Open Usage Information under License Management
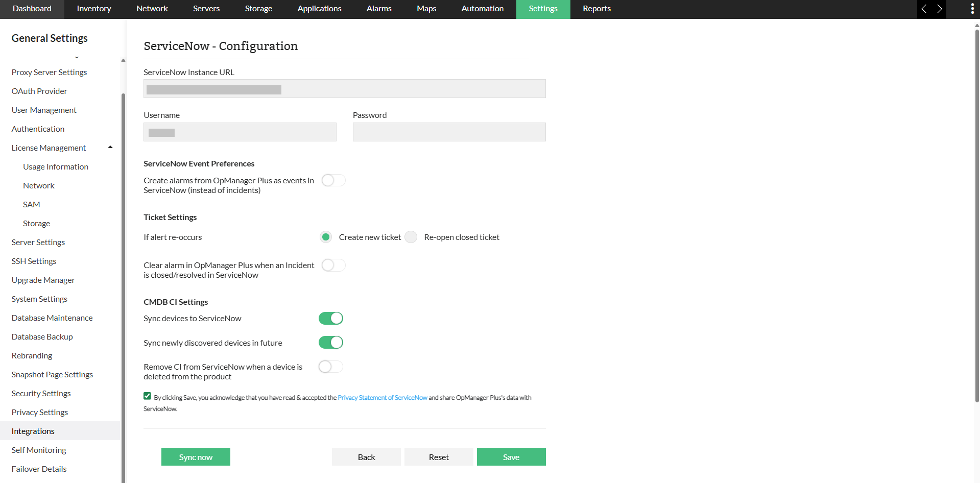 click(x=56, y=166)
